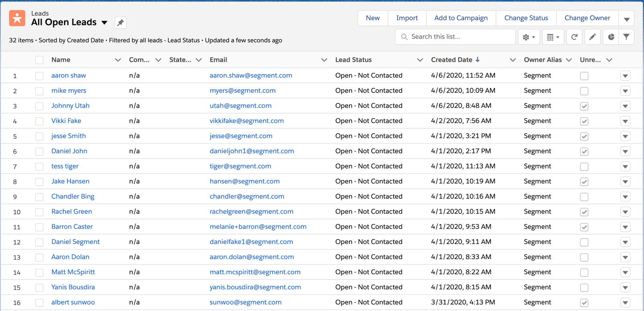644x311 pixels.
Task: Open the Lead Status column menu chevron
Action: [420, 60]
